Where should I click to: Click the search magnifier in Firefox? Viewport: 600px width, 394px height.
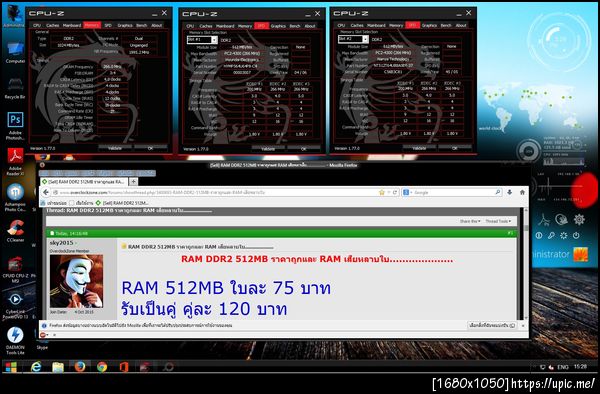tap(497, 192)
